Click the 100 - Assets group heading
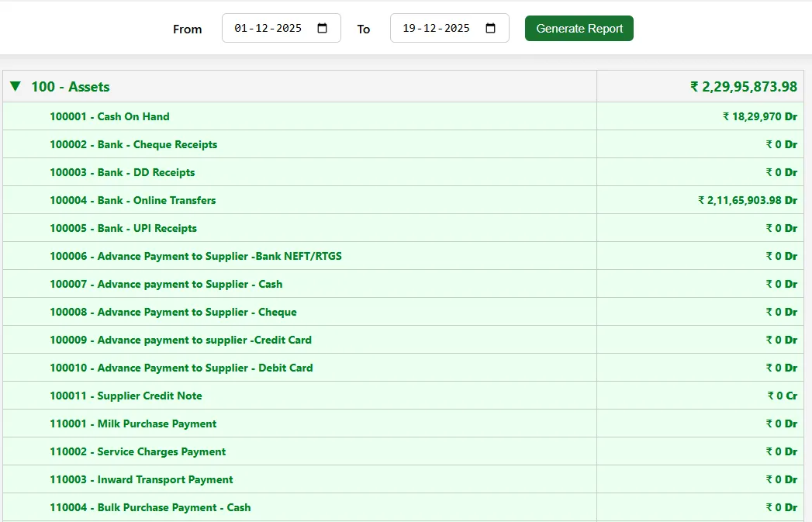 (x=71, y=86)
